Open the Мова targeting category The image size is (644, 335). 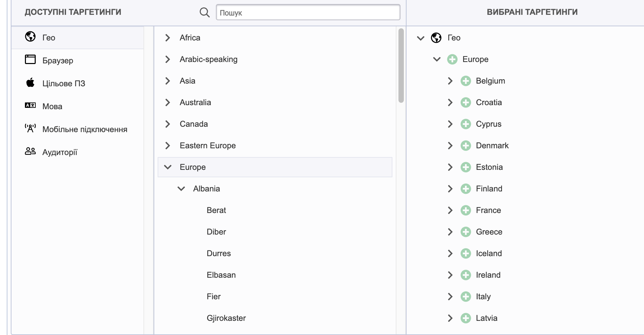click(52, 106)
